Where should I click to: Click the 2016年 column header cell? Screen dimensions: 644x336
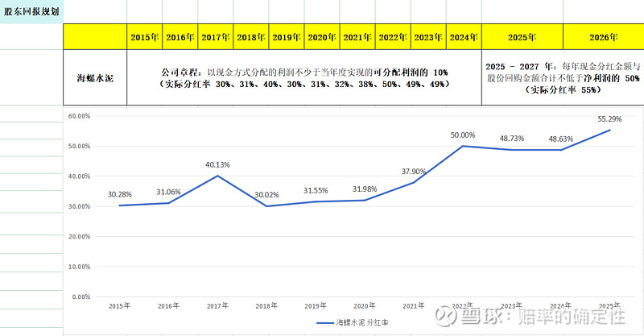tap(180, 37)
